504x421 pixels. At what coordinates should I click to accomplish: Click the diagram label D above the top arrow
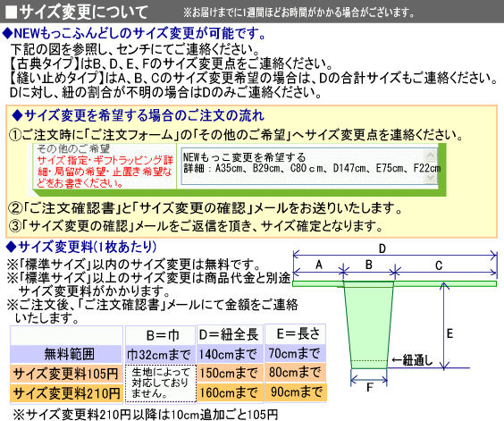(x=382, y=248)
